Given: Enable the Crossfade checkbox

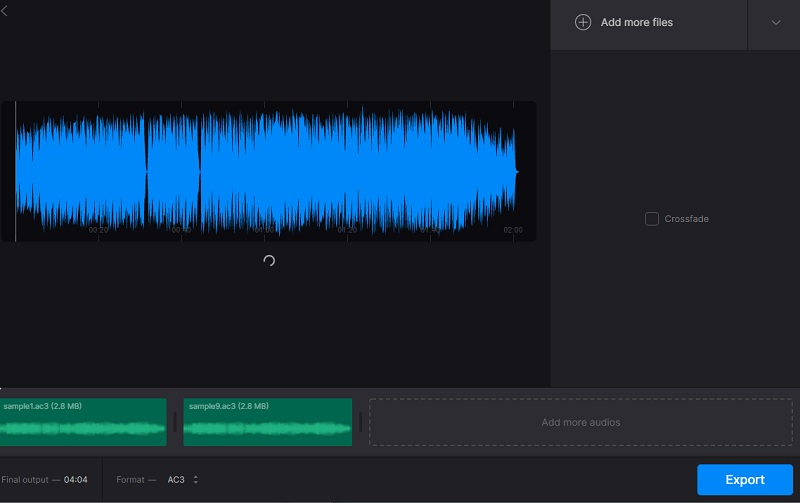Looking at the screenshot, I should point(652,219).
